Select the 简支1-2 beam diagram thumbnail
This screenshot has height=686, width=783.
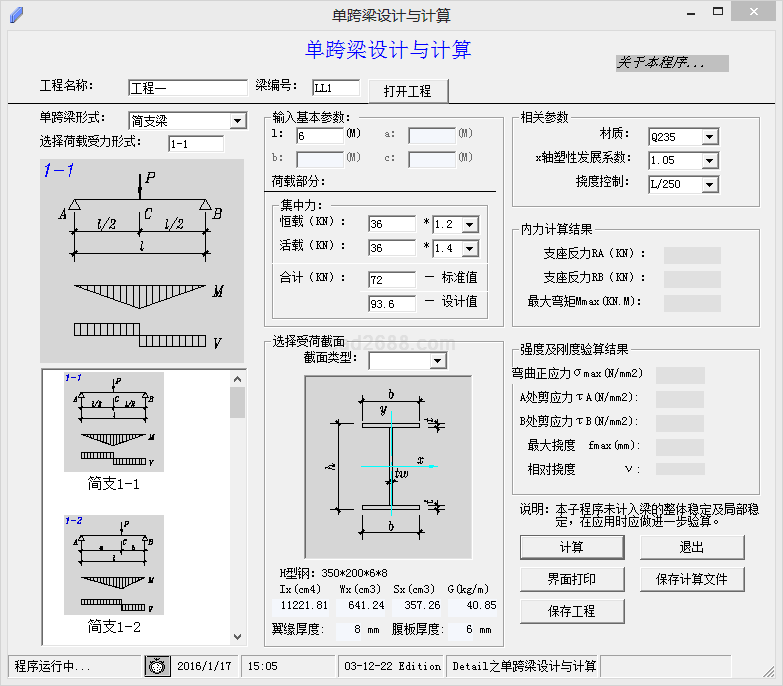113,565
